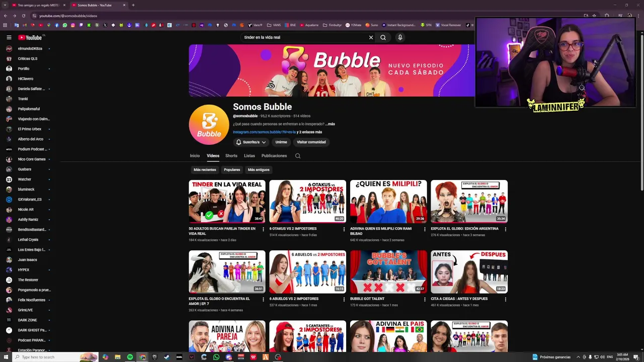Open options for Edición Argentina video
The image size is (644, 362).
point(506,229)
